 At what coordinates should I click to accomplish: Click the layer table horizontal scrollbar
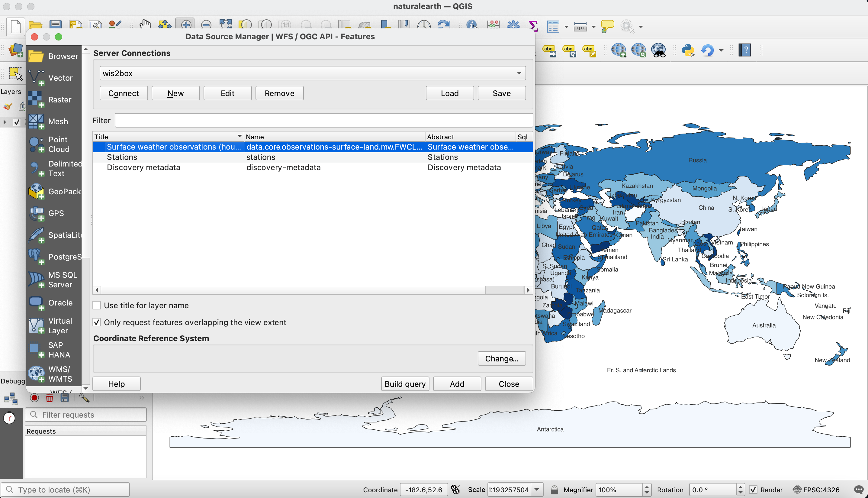pyautogui.click(x=313, y=290)
